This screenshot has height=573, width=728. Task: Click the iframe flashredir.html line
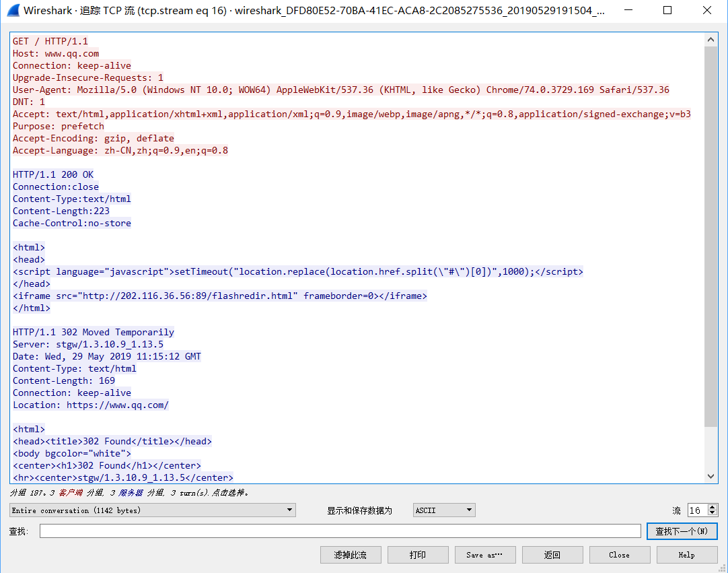click(220, 296)
